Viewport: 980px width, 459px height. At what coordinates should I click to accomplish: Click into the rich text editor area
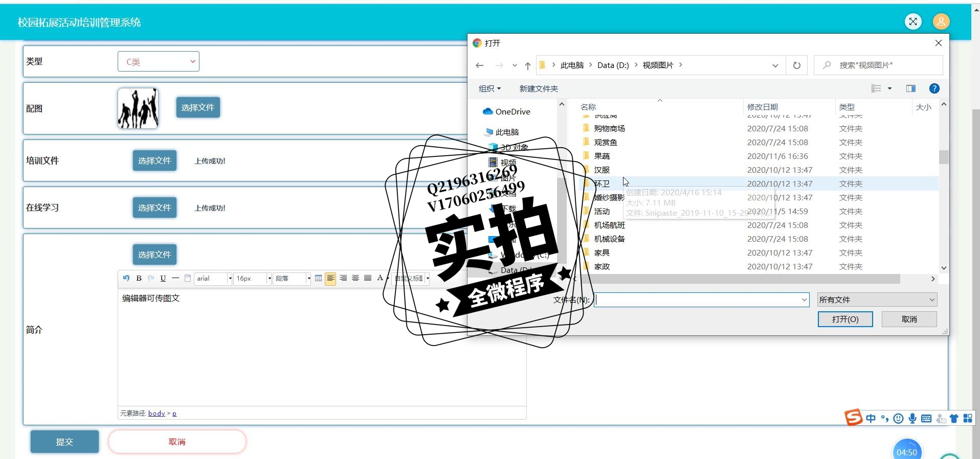(322, 347)
